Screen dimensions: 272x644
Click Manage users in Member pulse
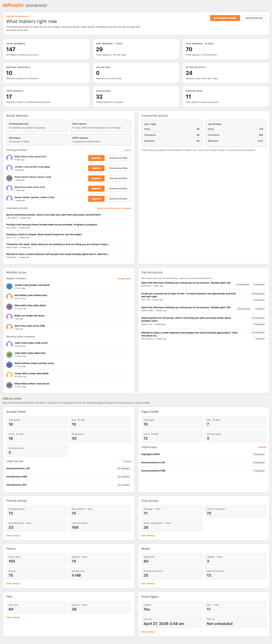point(124,279)
